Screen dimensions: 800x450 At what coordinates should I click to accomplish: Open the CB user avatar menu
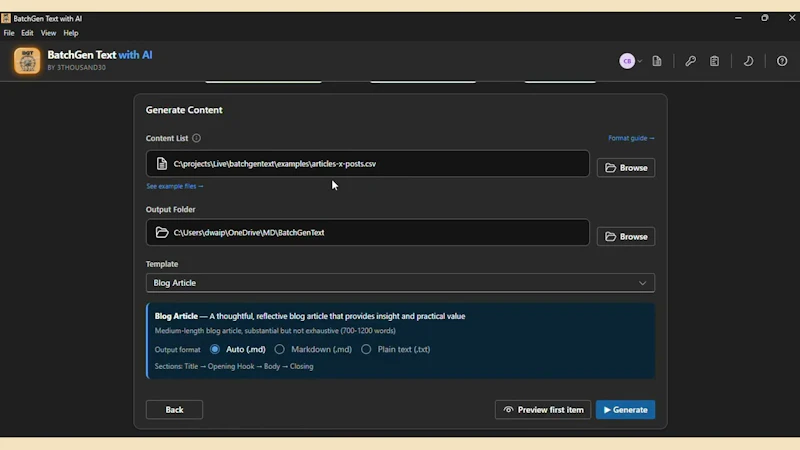click(x=627, y=61)
